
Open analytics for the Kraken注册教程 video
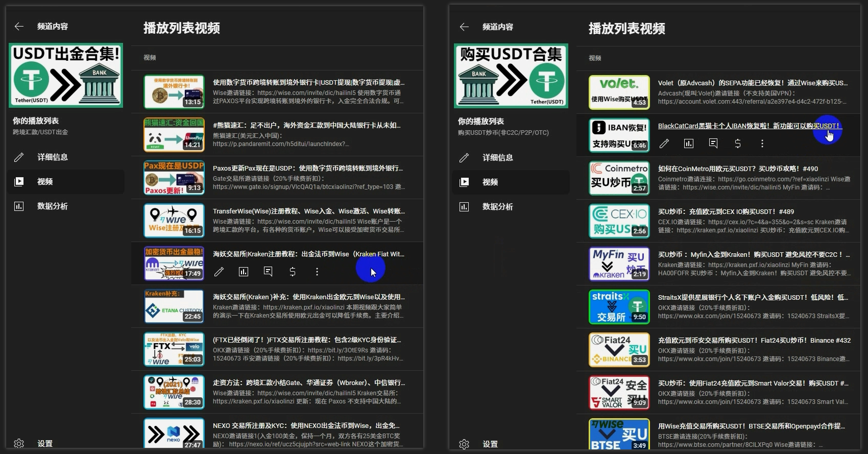(244, 272)
